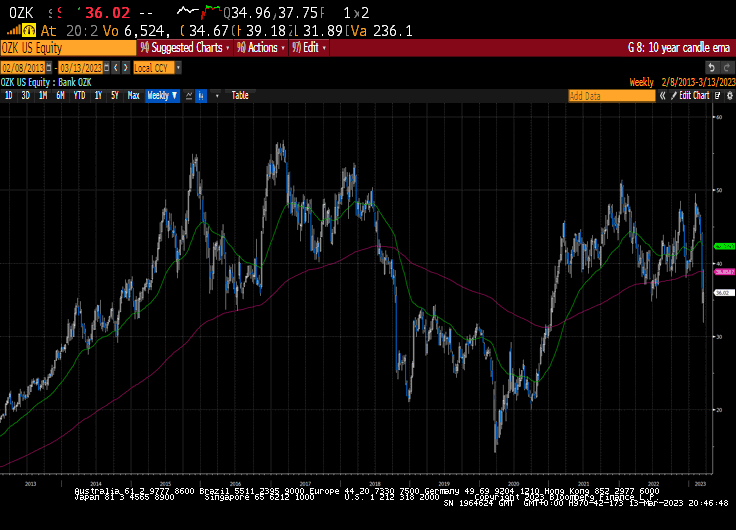Click the start date field 02/08/2013

[23, 68]
